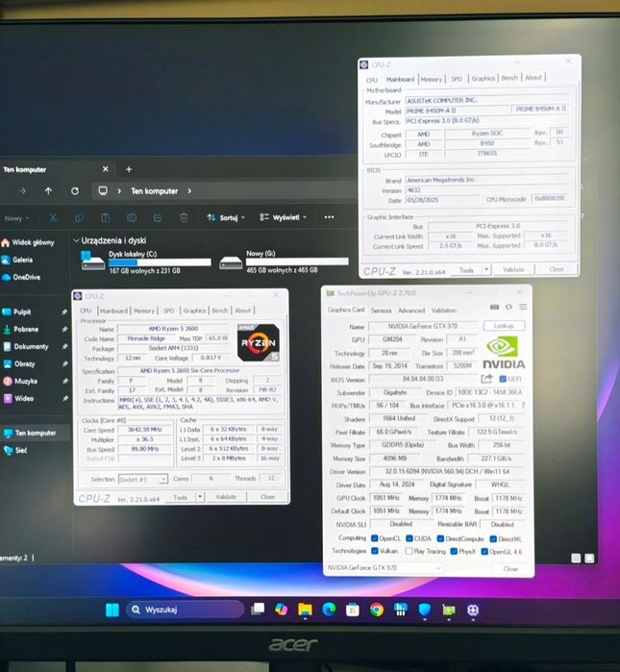The image size is (620, 672).
Task: Click the BIOS share/export icon in GPU-Z
Action: (486, 379)
